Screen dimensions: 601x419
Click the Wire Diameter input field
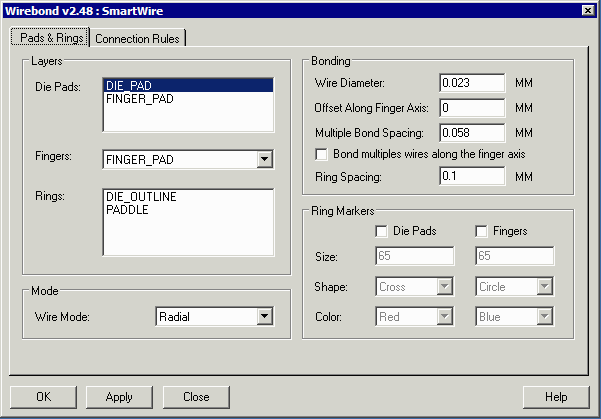(472, 83)
